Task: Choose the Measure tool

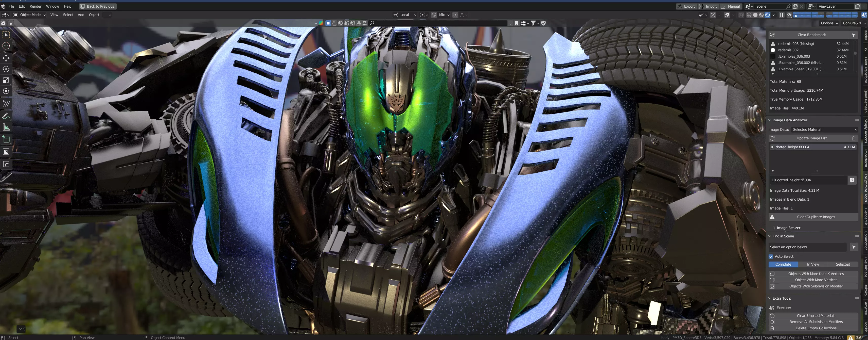Action: click(x=6, y=127)
